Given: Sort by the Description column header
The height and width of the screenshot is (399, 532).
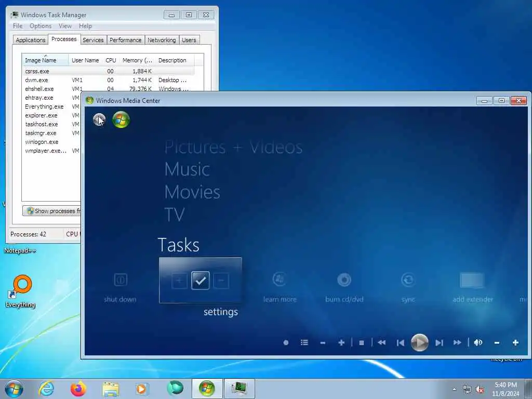Looking at the screenshot, I should click(x=175, y=60).
